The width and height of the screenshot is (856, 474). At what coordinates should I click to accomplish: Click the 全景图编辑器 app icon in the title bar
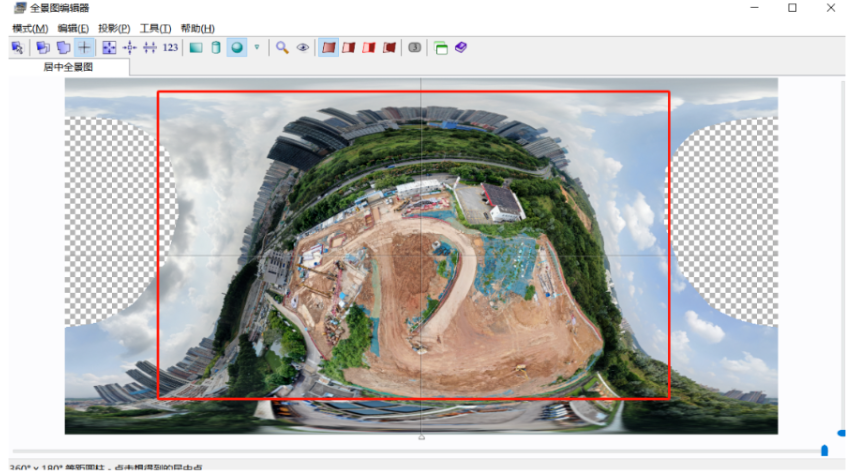point(20,8)
